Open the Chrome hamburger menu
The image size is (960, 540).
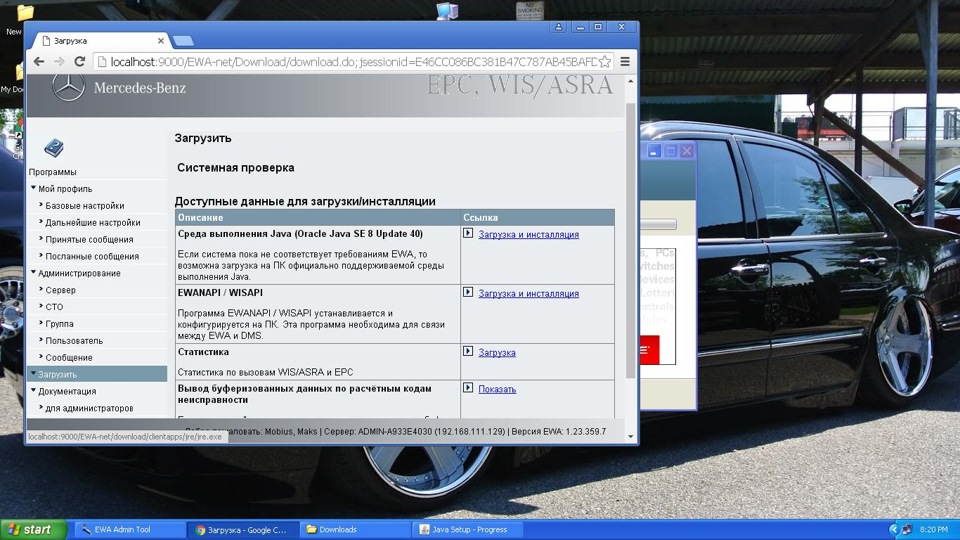625,62
